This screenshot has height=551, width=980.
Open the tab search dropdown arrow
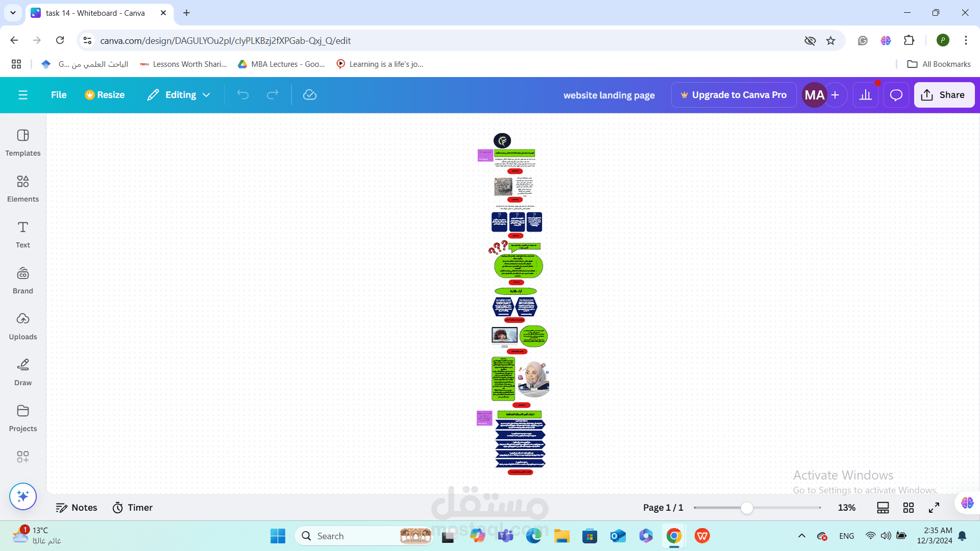click(13, 13)
